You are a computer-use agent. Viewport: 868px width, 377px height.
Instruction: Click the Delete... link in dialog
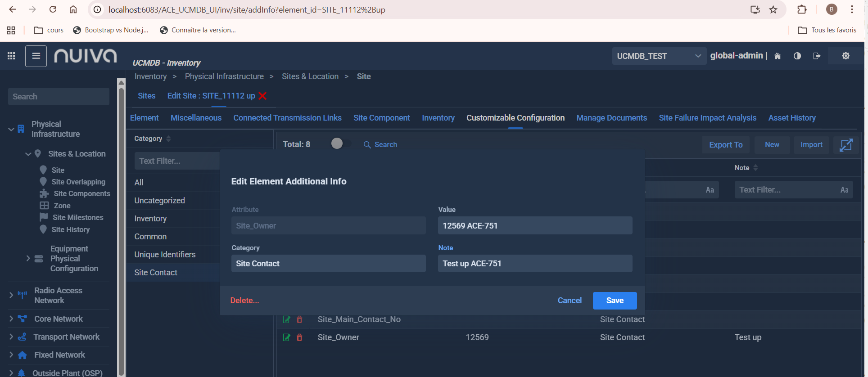(x=244, y=301)
